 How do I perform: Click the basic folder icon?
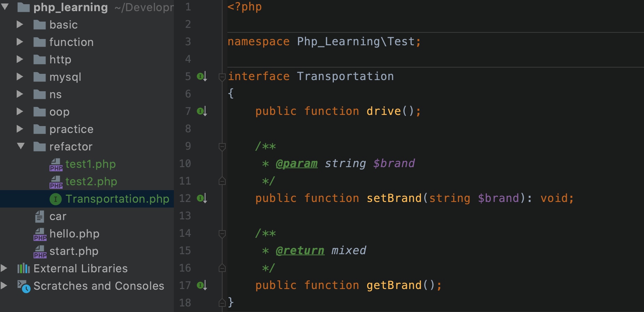[39, 25]
